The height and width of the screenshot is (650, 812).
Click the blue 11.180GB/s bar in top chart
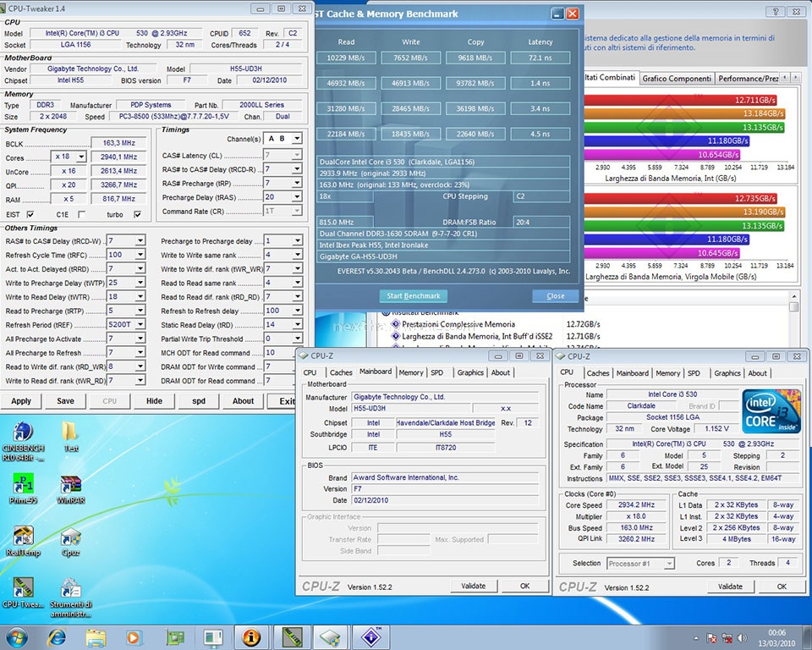pos(667,140)
